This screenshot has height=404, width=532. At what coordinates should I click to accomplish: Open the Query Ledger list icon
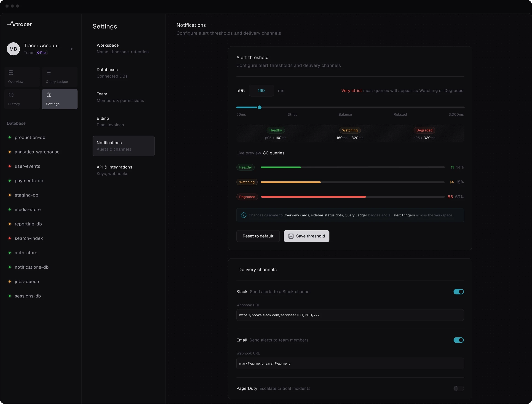[49, 73]
